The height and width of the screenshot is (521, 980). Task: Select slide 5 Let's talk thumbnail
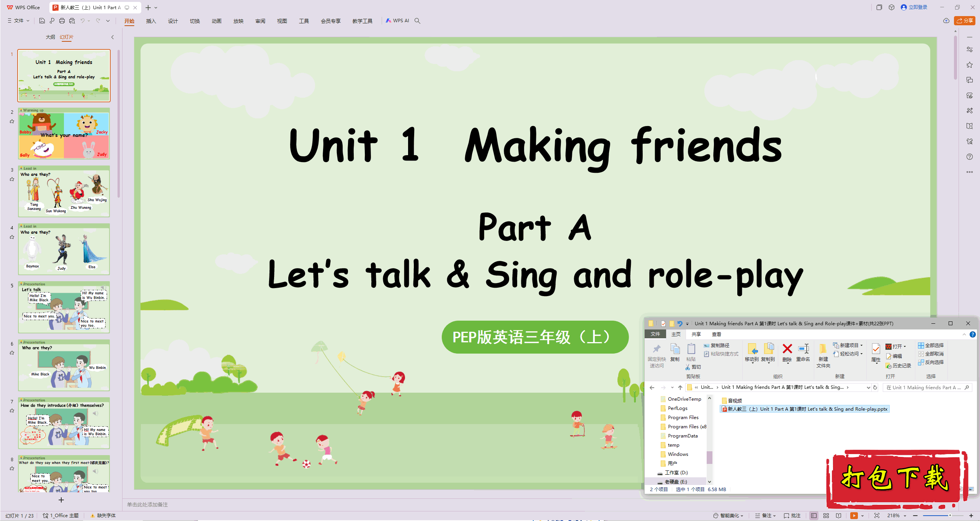point(64,307)
